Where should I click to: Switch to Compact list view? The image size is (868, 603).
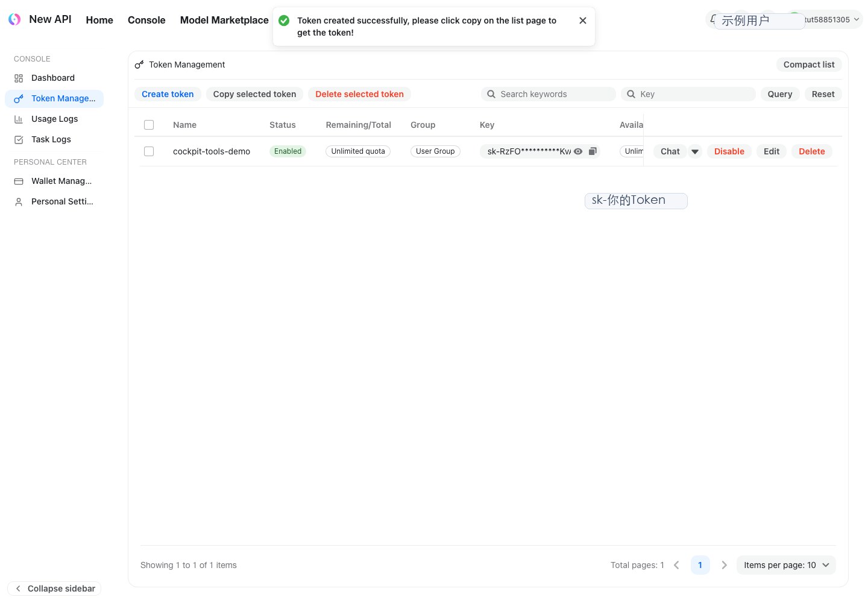809,65
